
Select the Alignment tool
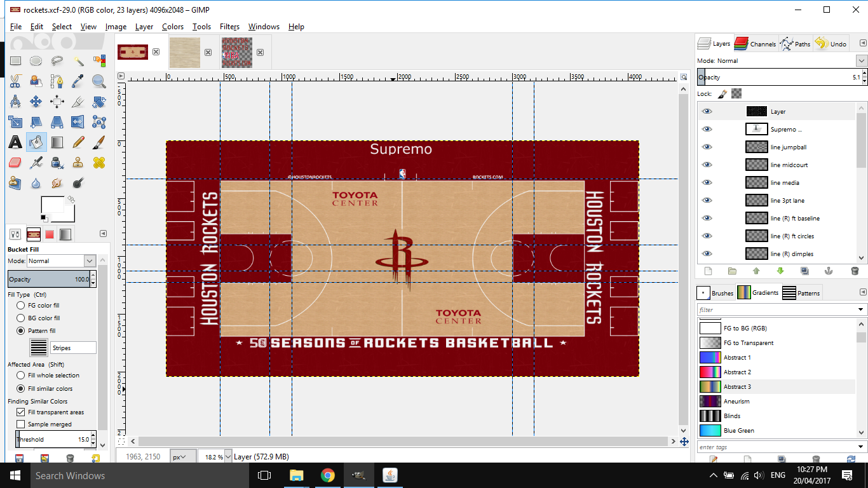click(x=57, y=102)
